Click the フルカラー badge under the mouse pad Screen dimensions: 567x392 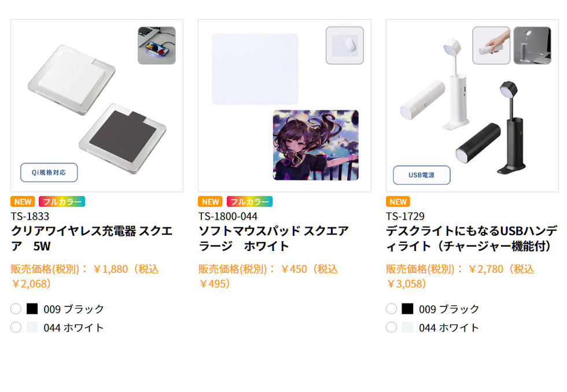point(249,202)
